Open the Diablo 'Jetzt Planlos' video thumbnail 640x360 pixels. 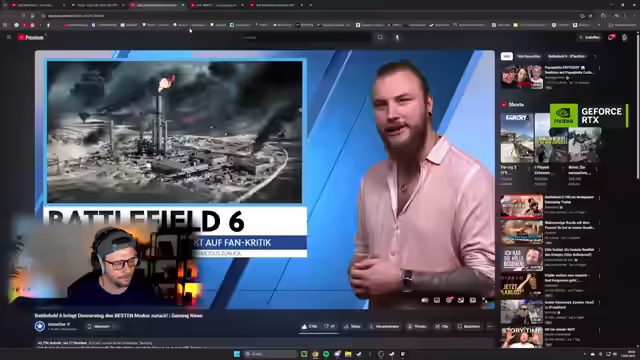click(522, 285)
